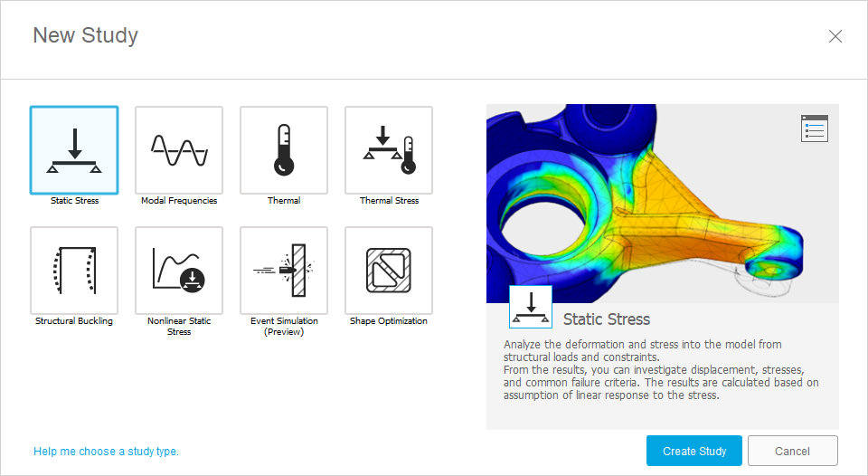
Task: Pick the Shape Optimization study icon
Action: [389, 271]
